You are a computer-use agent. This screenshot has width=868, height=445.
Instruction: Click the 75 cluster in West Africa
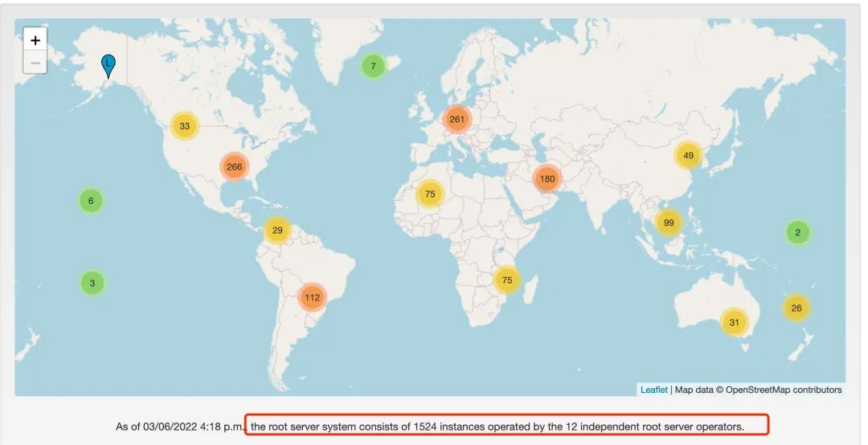(x=430, y=194)
